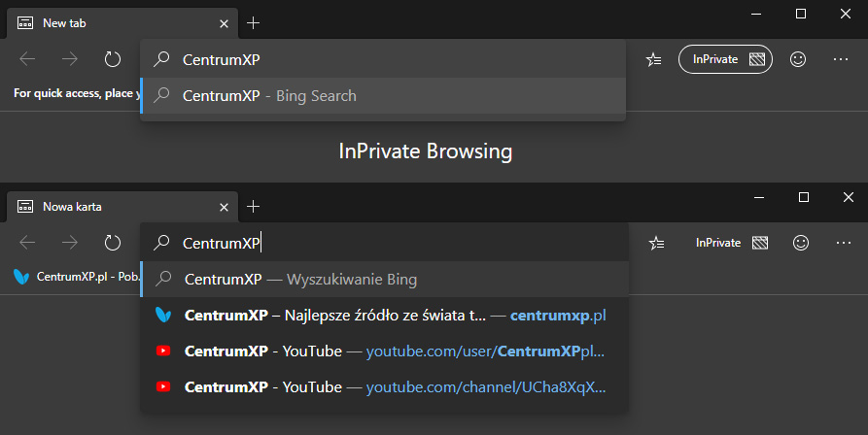
Task: Open youtube.com/user/CentrumXPpl suggestion
Action: [x=384, y=351]
